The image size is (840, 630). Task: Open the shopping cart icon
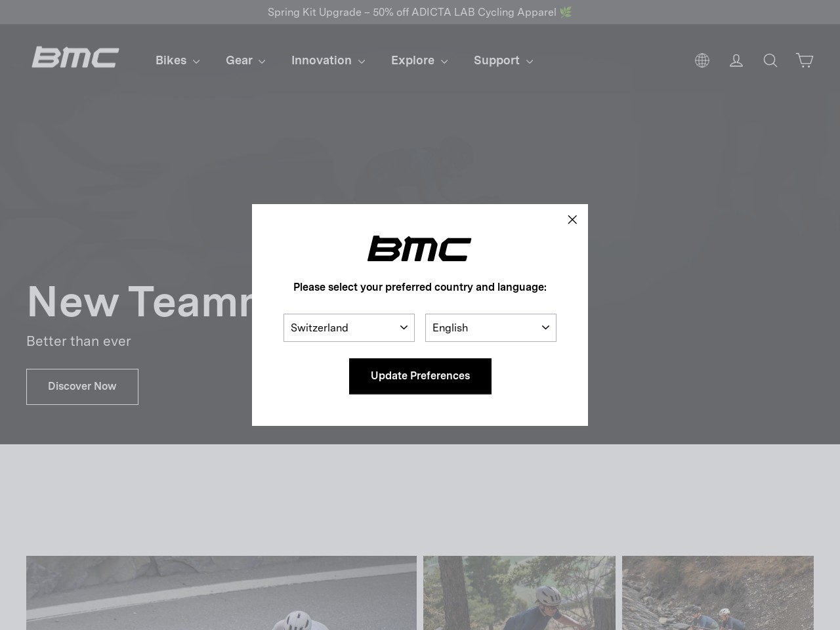(x=805, y=60)
